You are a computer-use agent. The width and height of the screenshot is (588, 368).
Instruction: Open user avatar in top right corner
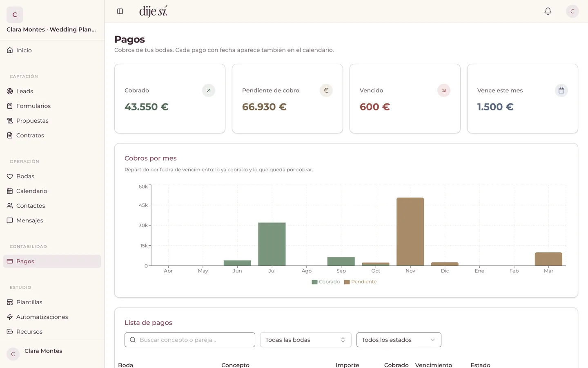572,11
